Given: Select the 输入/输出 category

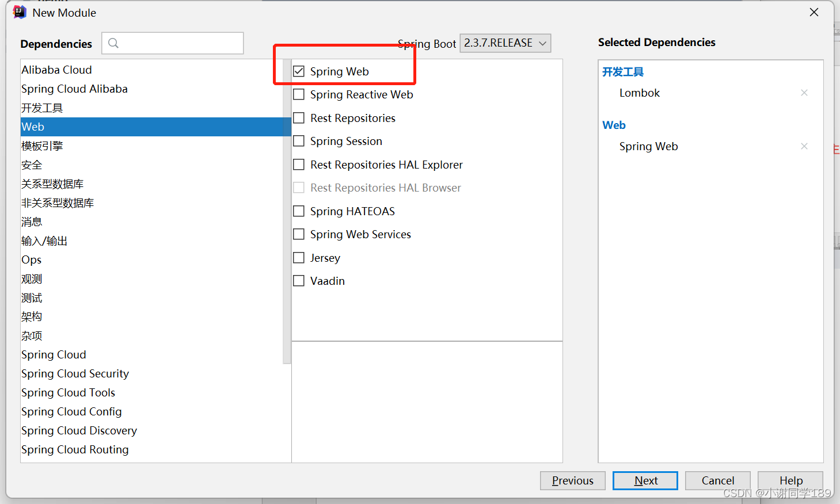Looking at the screenshot, I should (152, 240).
